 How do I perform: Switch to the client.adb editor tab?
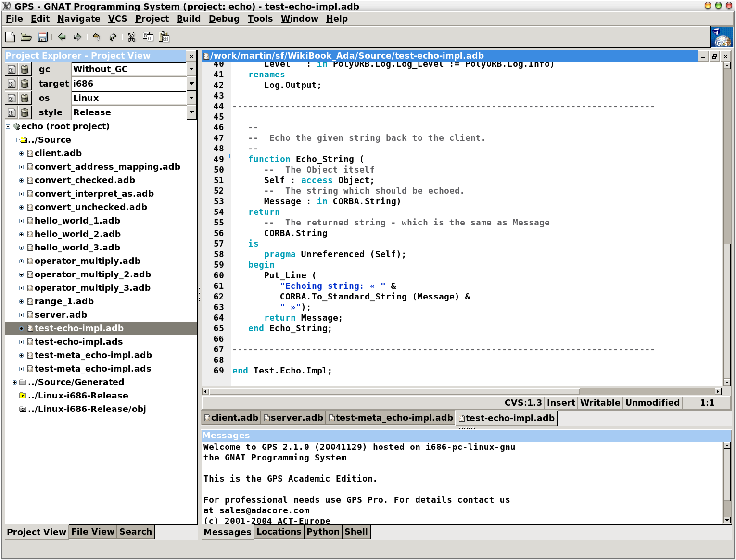pos(231,418)
